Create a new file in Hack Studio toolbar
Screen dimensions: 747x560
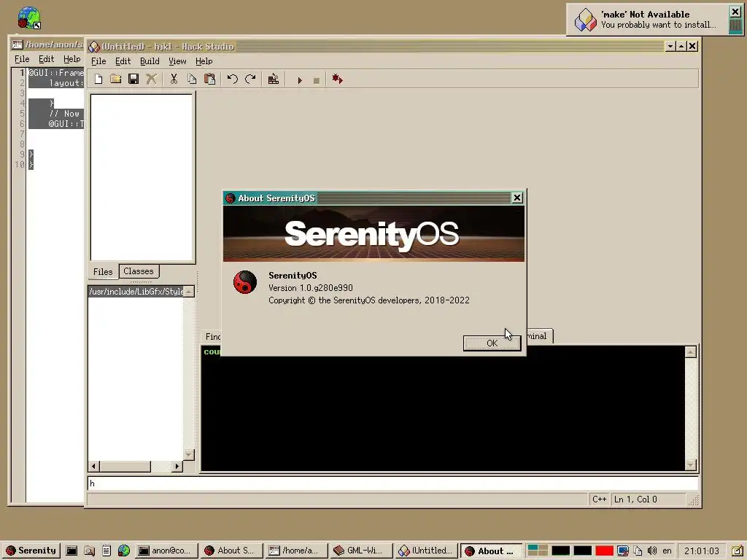pos(98,79)
